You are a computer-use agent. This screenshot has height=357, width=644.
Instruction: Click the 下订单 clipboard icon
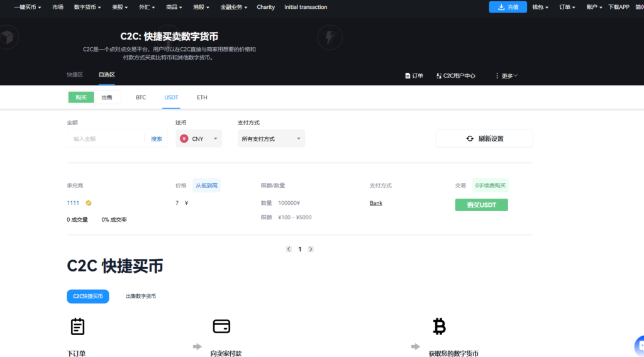(77, 327)
